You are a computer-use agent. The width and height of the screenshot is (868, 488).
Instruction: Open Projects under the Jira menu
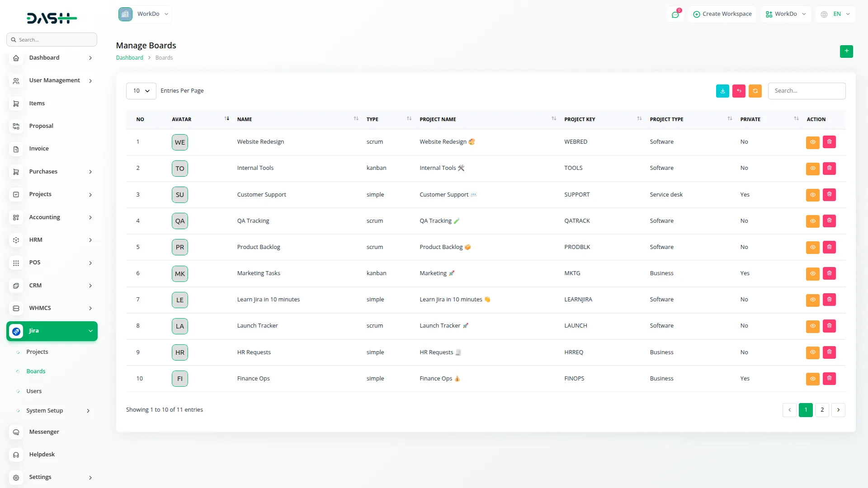(37, 352)
